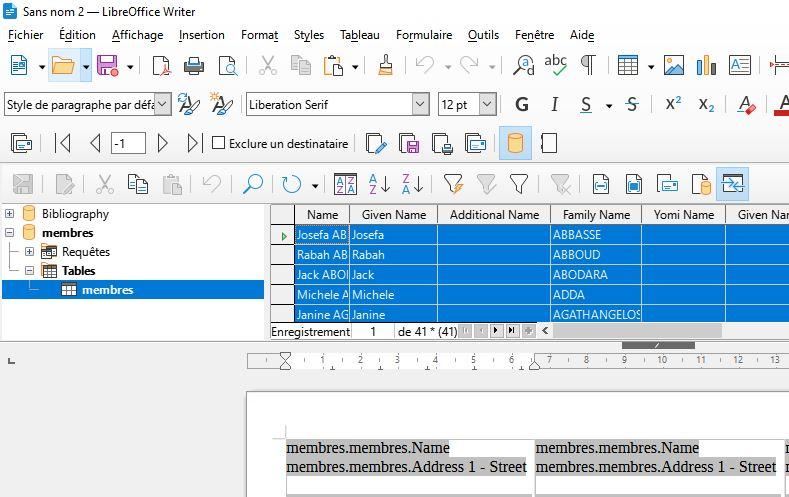Insert a chart icon
This screenshot has height=497, width=789.
click(x=706, y=65)
